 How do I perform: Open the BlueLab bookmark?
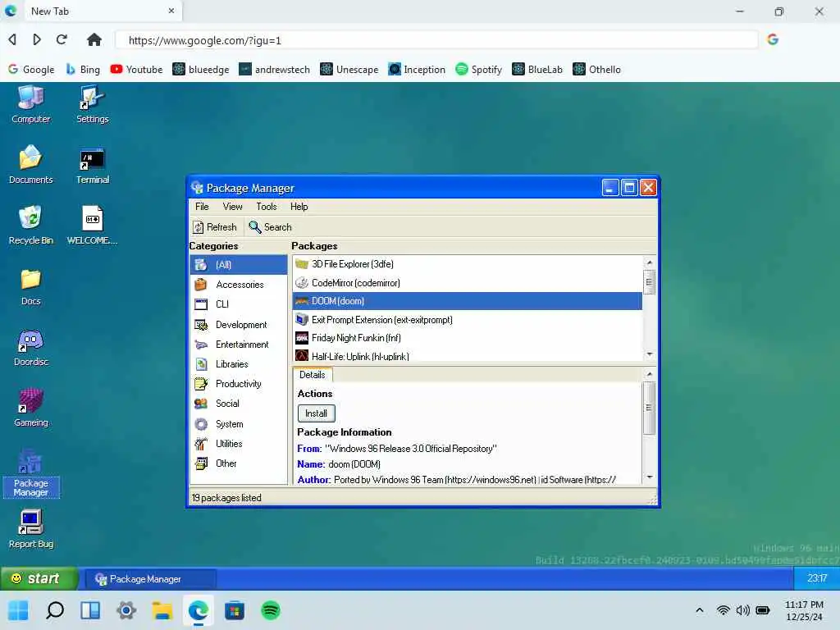point(537,70)
